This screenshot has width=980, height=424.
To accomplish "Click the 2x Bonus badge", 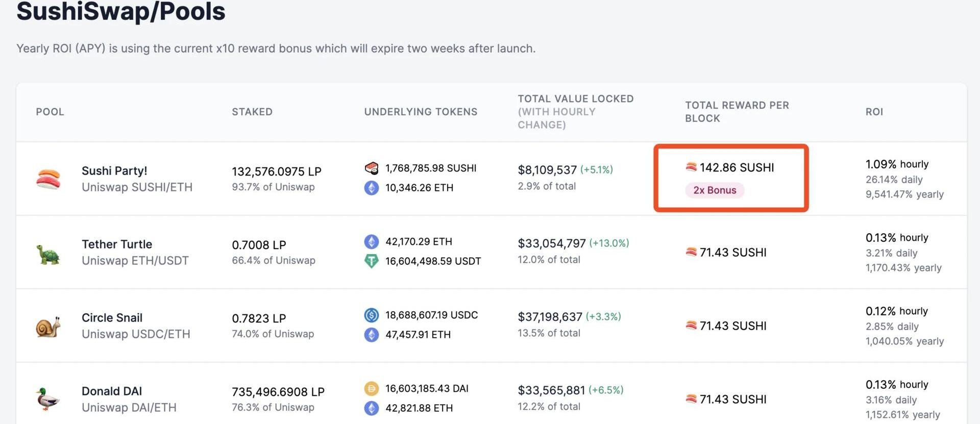I will point(715,190).
